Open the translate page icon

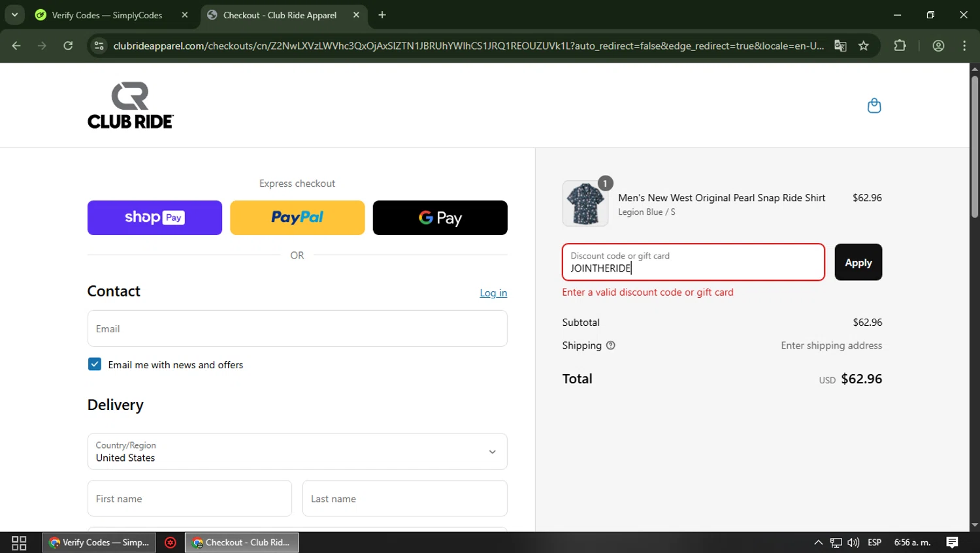[x=840, y=46]
